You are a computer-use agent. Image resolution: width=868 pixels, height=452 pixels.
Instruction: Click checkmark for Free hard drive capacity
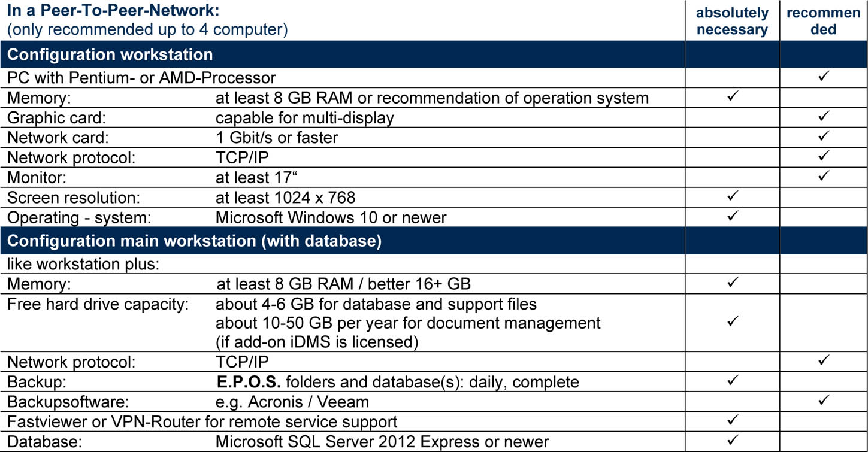tap(733, 321)
